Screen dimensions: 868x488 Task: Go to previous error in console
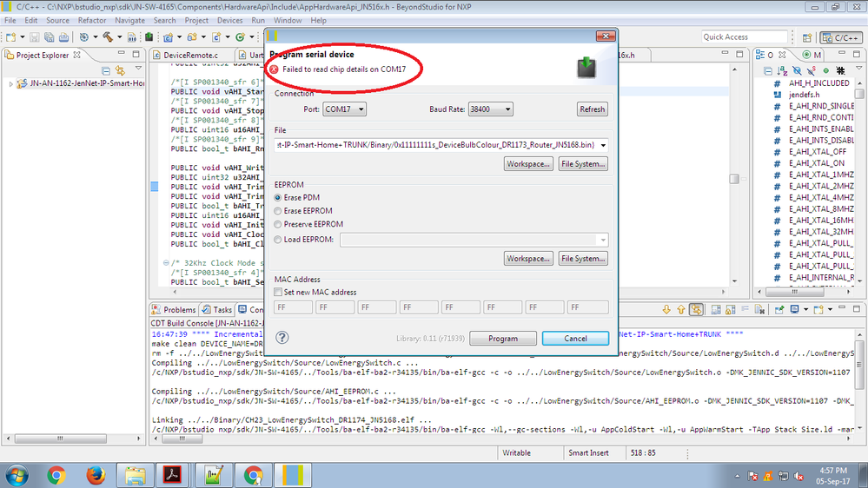point(681,310)
